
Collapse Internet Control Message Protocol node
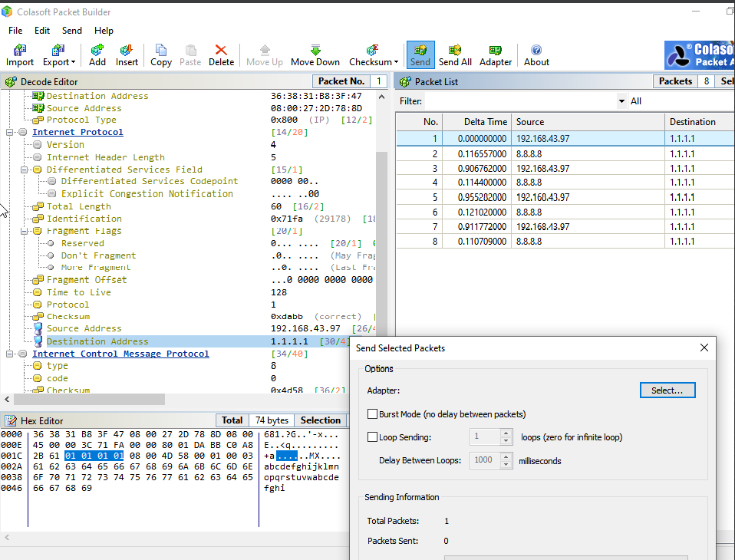click(9, 354)
